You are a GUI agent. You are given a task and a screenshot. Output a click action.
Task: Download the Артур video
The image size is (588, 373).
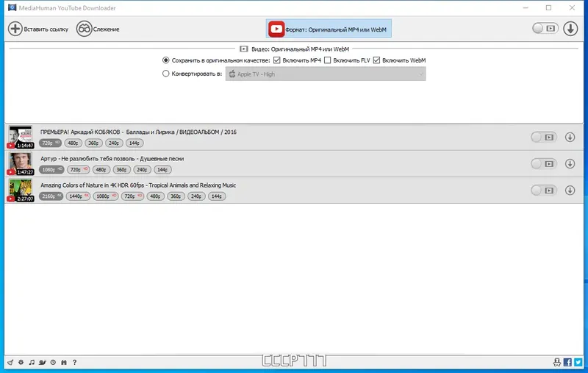pyautogui.click(x=570, y=163)
